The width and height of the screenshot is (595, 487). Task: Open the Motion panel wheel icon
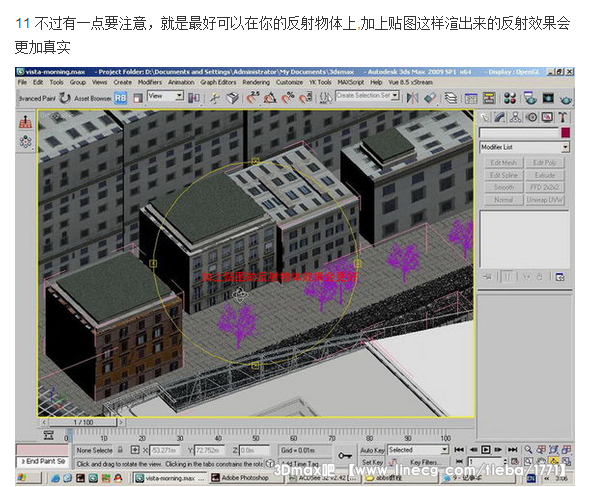click(x=531, y=117)
